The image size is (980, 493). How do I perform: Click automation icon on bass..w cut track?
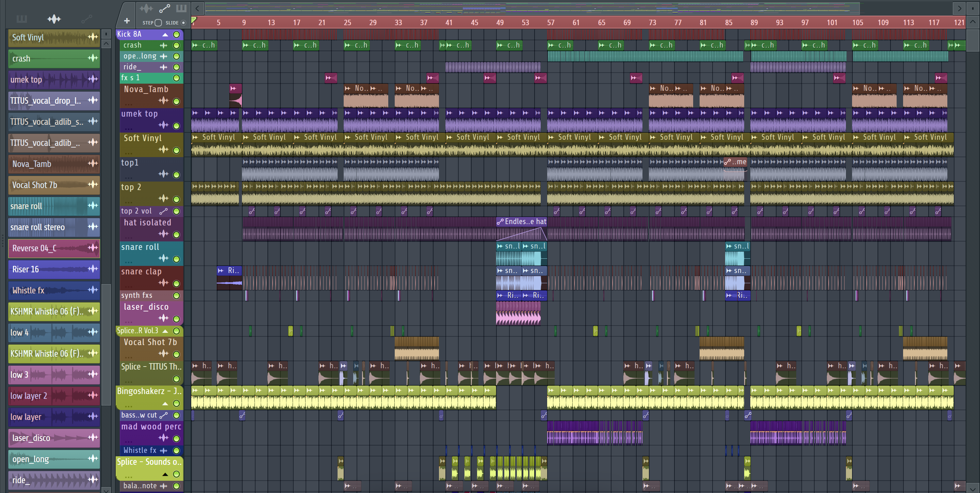click(164, 415)
